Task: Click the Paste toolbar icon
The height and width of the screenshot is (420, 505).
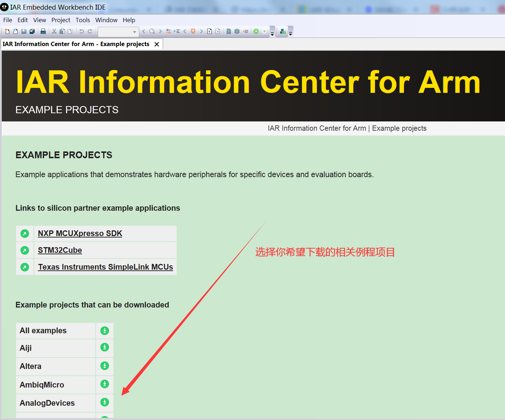Action: [x=70, y=31]
